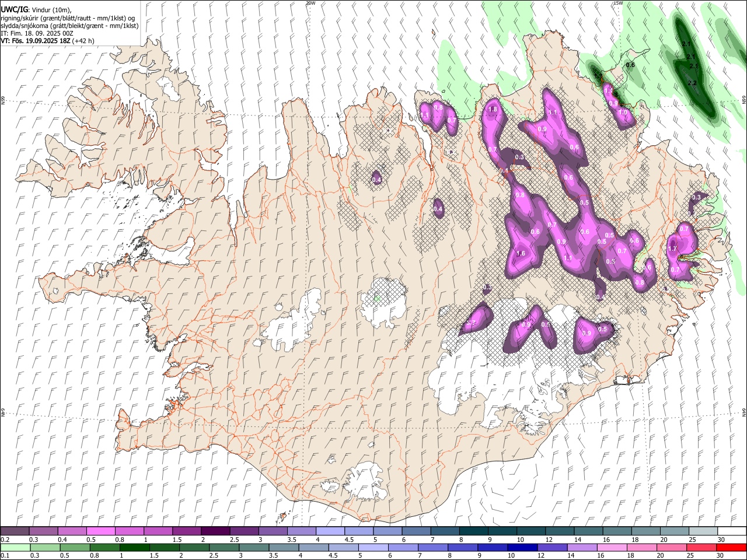Click the 'slydda/snjókoma' legend description line

pyautogui.click(x=69, y=26)
